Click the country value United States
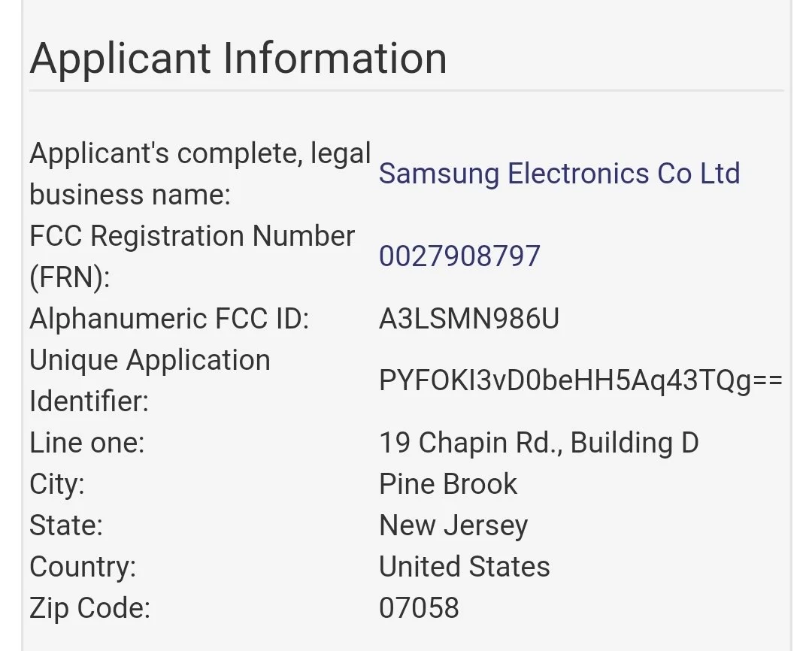Screen dimensions: 812x651 pyautogui.click(x=464, y=566)
